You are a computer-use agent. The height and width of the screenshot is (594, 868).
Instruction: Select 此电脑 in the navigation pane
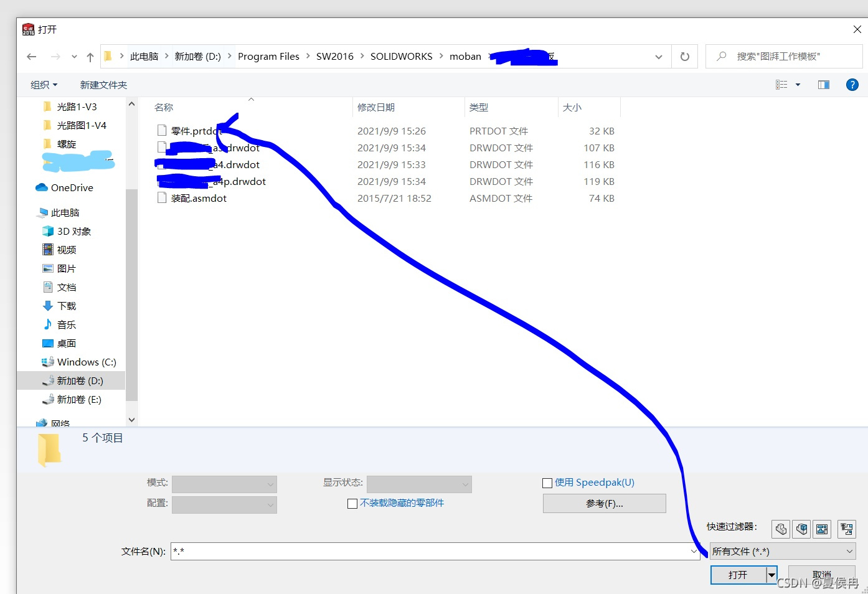click(x=59, y=212)
